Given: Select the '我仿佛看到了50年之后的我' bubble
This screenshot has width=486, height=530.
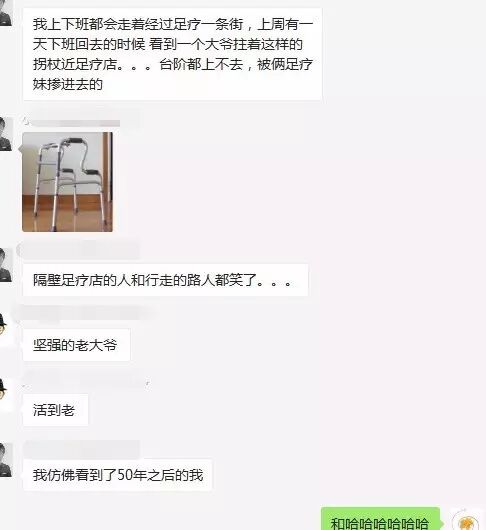Looking at the screenshot, I should pos(117,475).
